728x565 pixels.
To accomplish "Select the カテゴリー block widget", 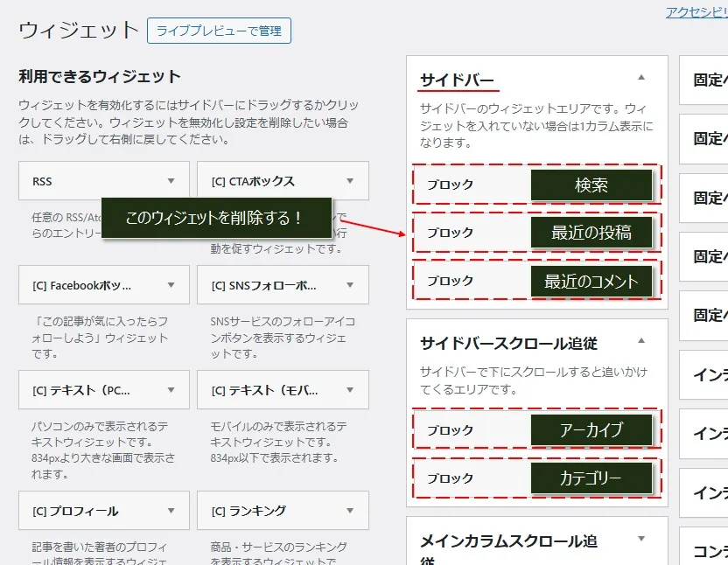I will click(536, 478).
